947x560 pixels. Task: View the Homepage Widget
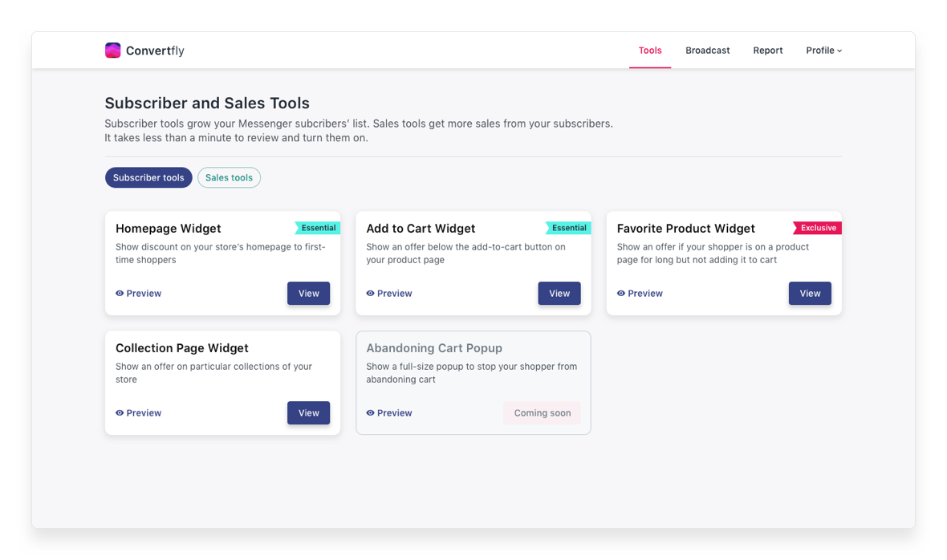[x=309, y=294]
